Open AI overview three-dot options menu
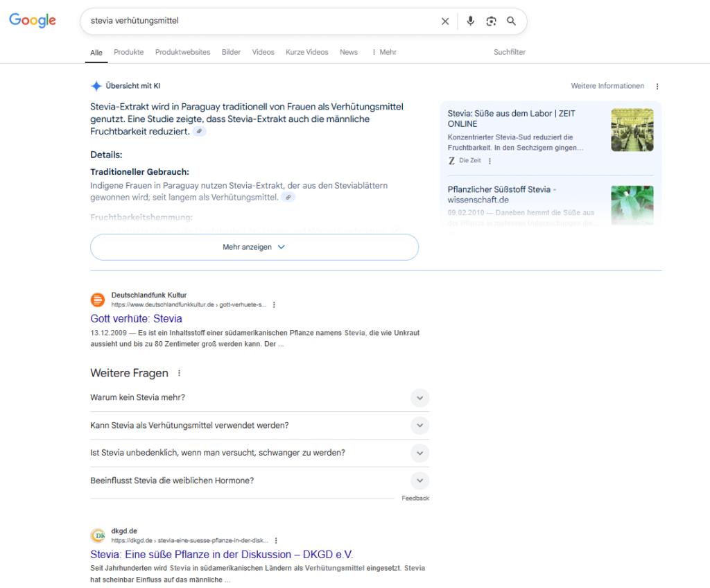Viewport: 710px width, 588px height. (x=657, y=86)
